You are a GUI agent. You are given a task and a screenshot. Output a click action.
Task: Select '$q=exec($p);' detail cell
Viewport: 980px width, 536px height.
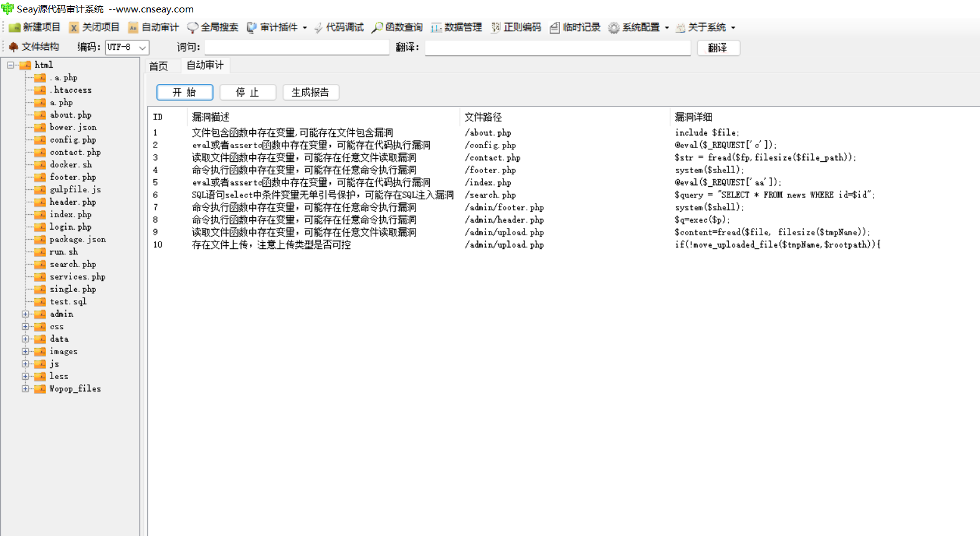[702, 220]
